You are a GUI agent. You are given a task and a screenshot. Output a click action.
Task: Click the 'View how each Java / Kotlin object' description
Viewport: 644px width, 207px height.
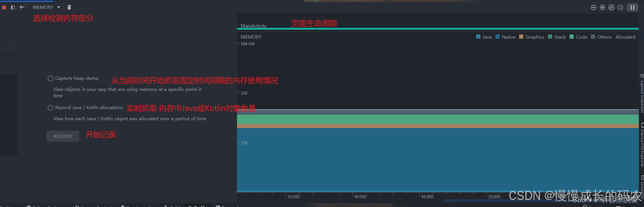pos(130,119)
